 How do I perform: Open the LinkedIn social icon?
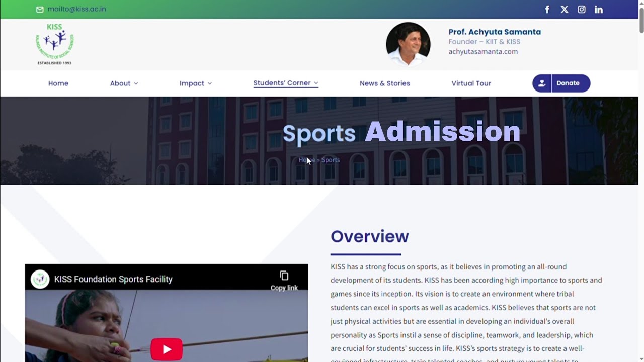pyautogui.click(x=599, y=10)
